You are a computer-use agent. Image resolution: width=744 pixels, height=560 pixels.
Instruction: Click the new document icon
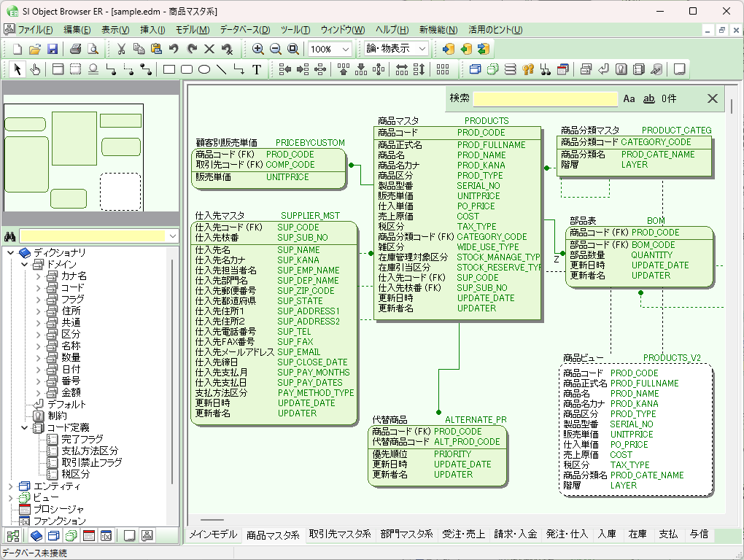(x=18, y=49)
